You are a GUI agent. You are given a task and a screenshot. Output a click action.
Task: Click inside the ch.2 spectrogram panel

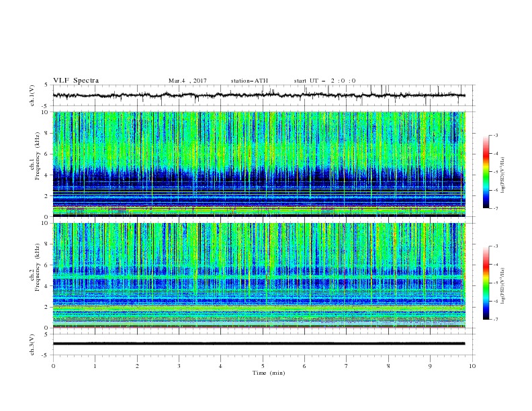pos(259,275)
